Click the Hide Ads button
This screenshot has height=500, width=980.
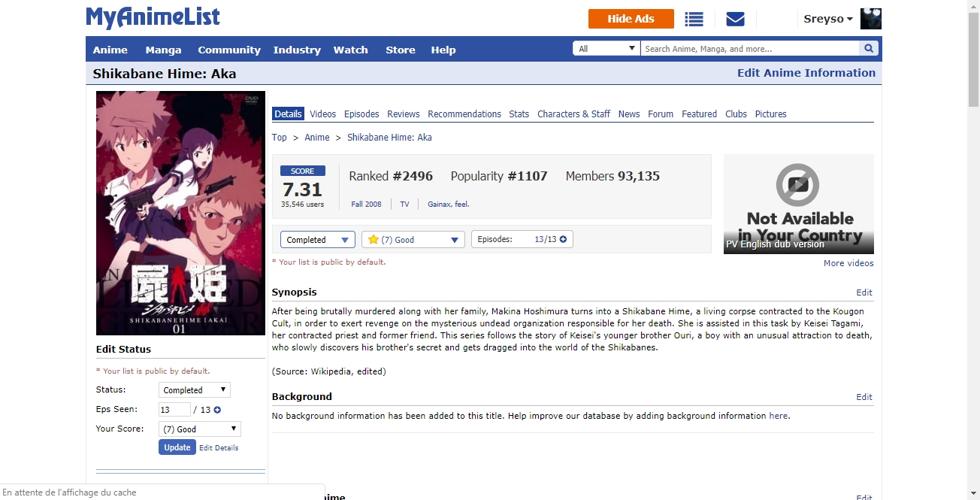point(631,19)
